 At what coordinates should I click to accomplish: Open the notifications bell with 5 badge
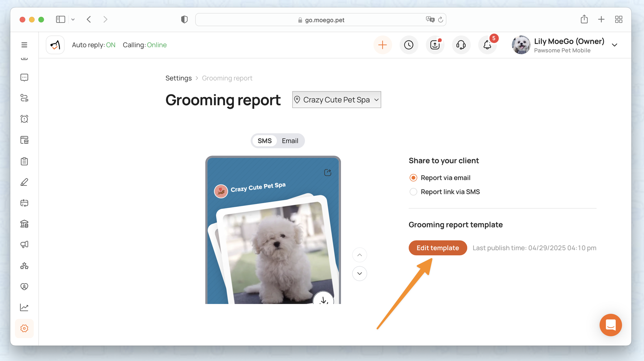(x=488, y=45)
